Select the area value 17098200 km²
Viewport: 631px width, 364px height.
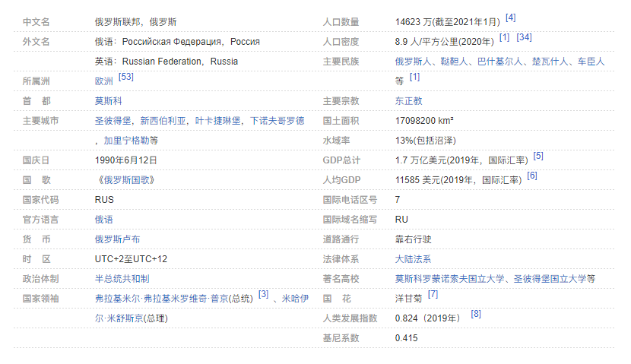point(424,121)
